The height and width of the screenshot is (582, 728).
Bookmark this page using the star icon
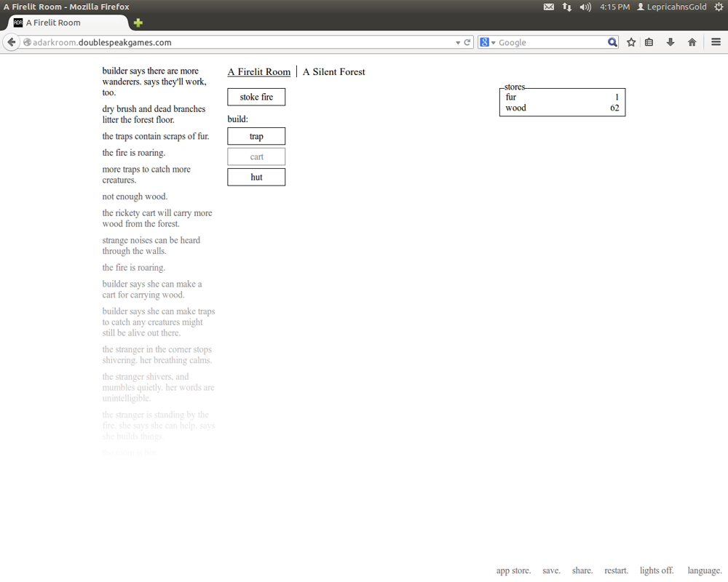point(630,41)
